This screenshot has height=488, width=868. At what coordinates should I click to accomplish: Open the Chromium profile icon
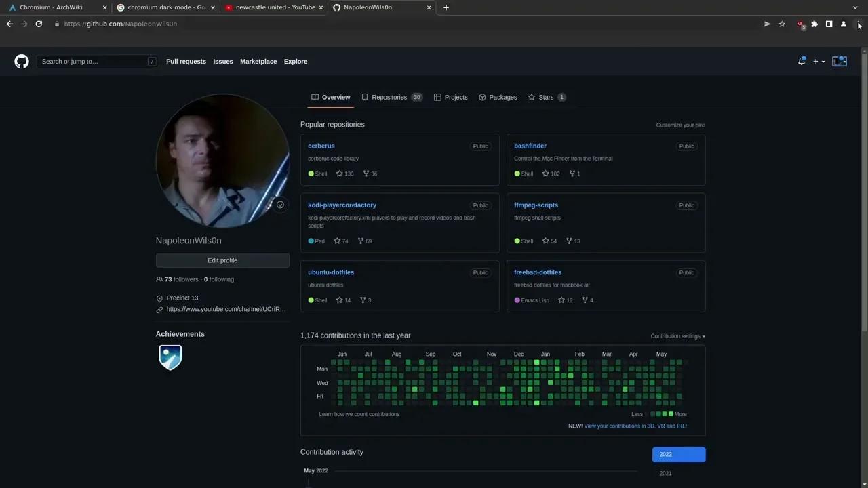844,24
